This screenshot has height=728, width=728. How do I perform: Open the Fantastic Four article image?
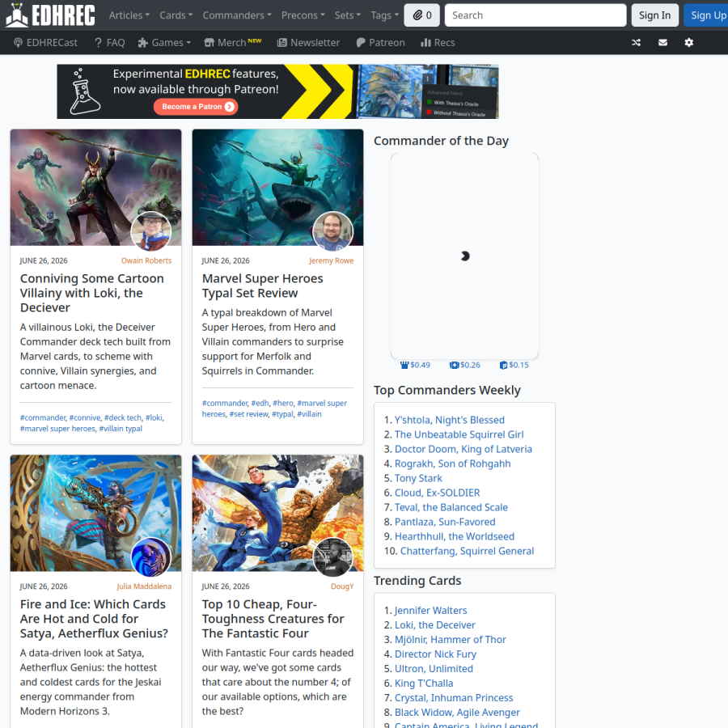[277, 513]
